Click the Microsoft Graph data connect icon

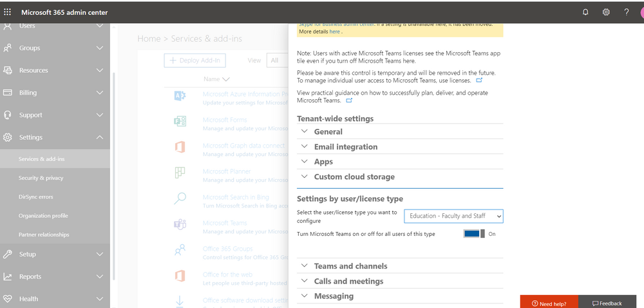coord(180,147)
